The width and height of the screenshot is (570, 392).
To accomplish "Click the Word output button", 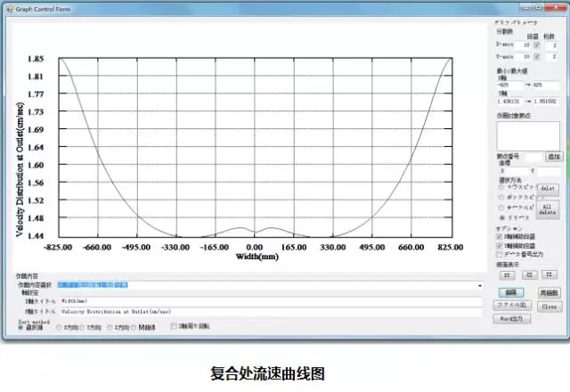I will (x=513, y=318).
